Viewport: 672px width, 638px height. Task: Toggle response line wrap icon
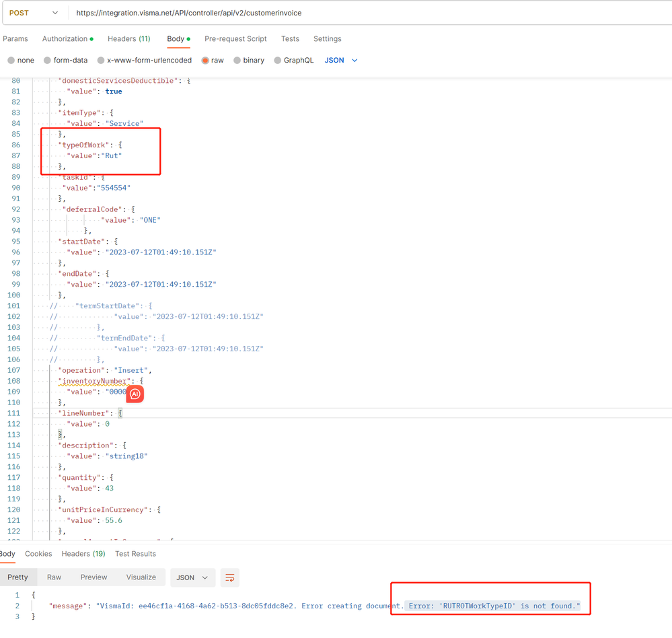click(x=229, y=577)
